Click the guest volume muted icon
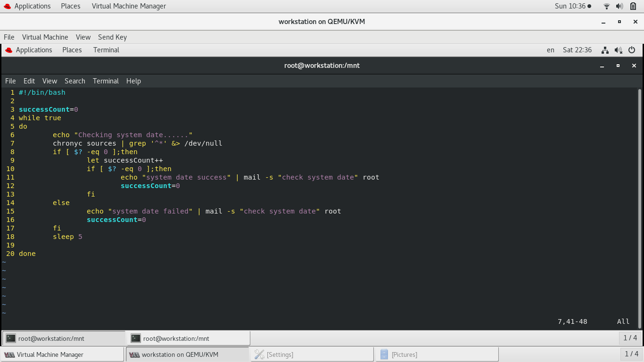644x362 pixels. 619,50
